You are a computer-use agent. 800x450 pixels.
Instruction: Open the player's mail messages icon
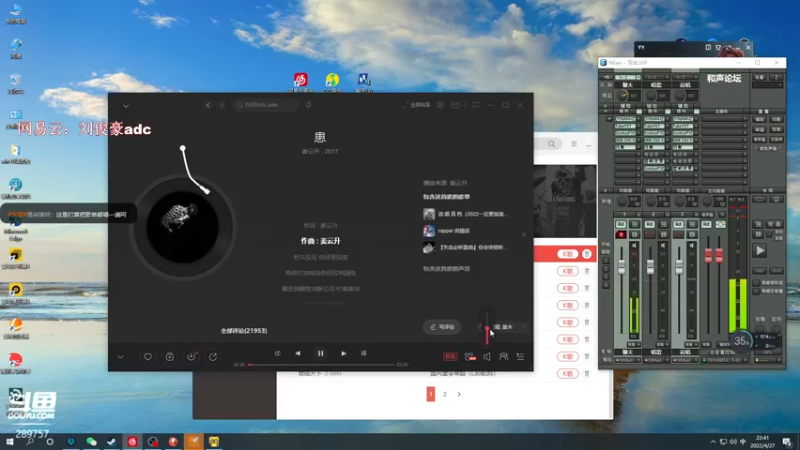point(455,105)
